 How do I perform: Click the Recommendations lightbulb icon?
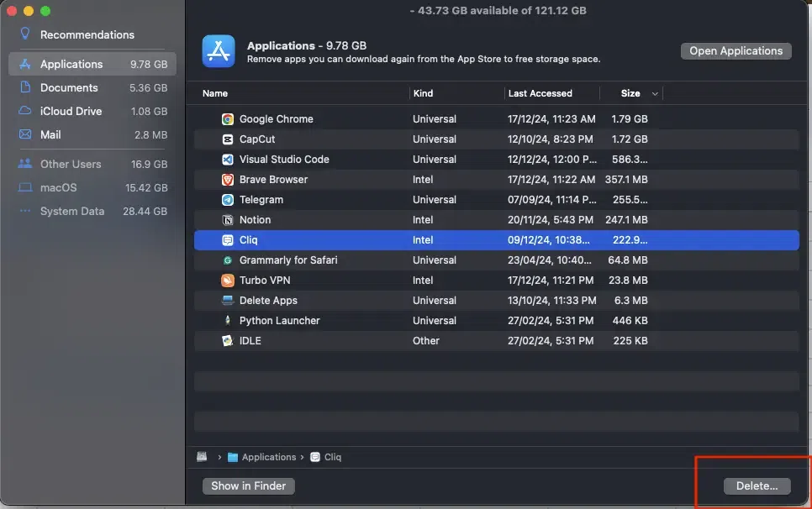[25, 34]
